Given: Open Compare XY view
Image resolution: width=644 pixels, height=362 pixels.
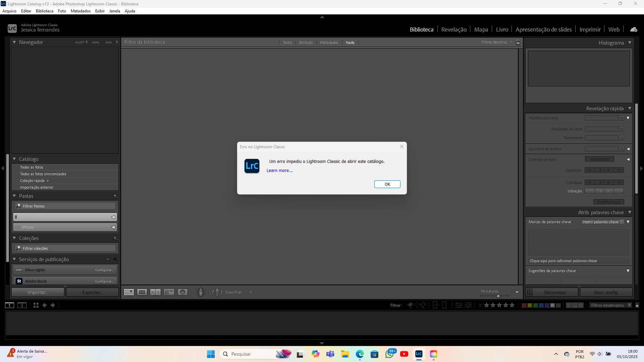Looking at the screenshot, I should [x=155, y=292].
